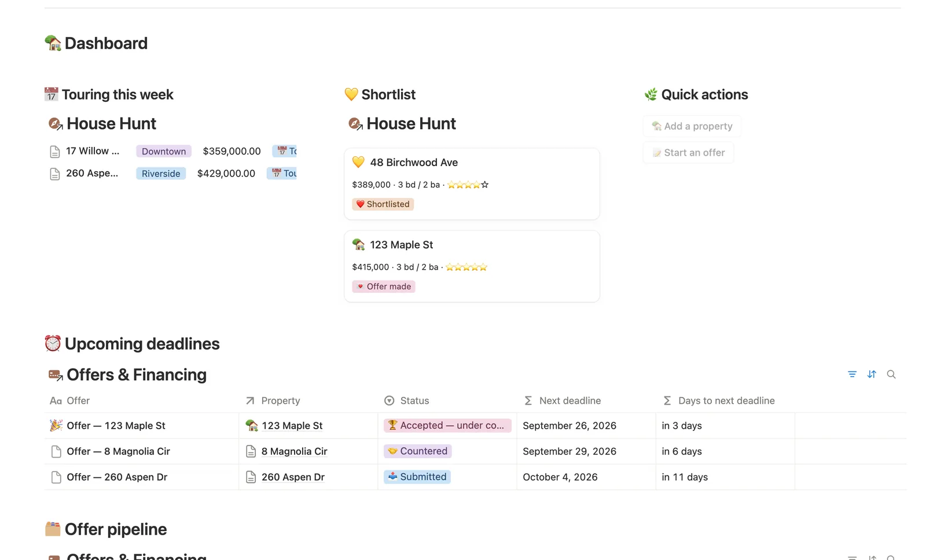Open the 48 Birchwood Ave shortlist card
Screen dimensions: 926x560
coord(472,184)
